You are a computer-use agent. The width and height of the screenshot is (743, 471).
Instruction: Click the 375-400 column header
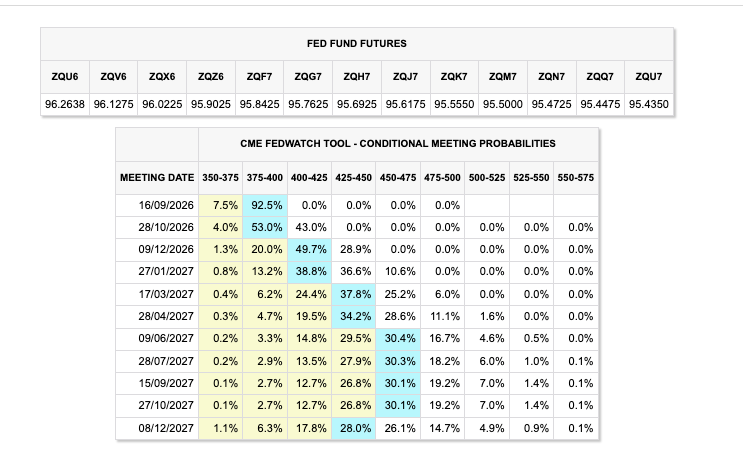pyautogui.click(x=265, y=178)
